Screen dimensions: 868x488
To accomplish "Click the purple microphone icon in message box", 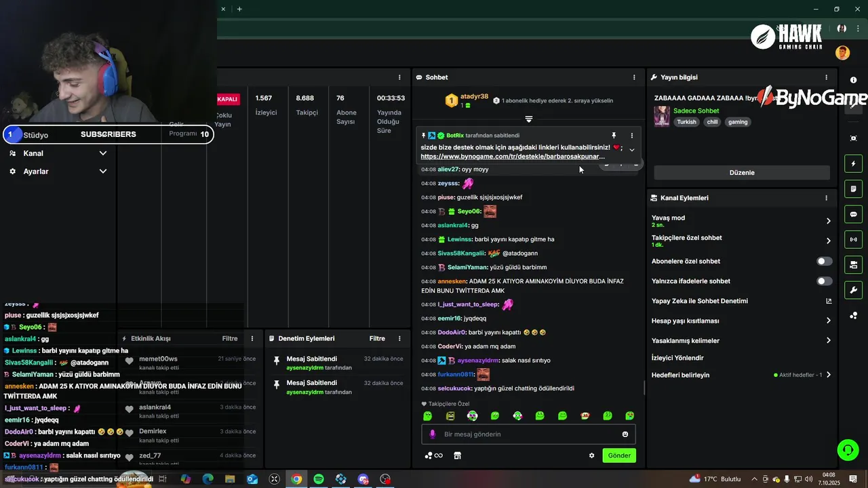I will pyautogui.click(x=433, y=434).
